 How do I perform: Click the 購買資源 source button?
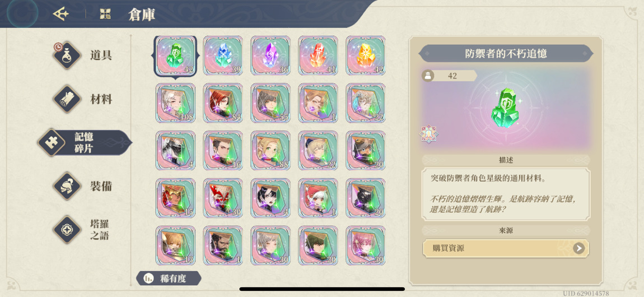pyautogui.click(x=506, y=248)
